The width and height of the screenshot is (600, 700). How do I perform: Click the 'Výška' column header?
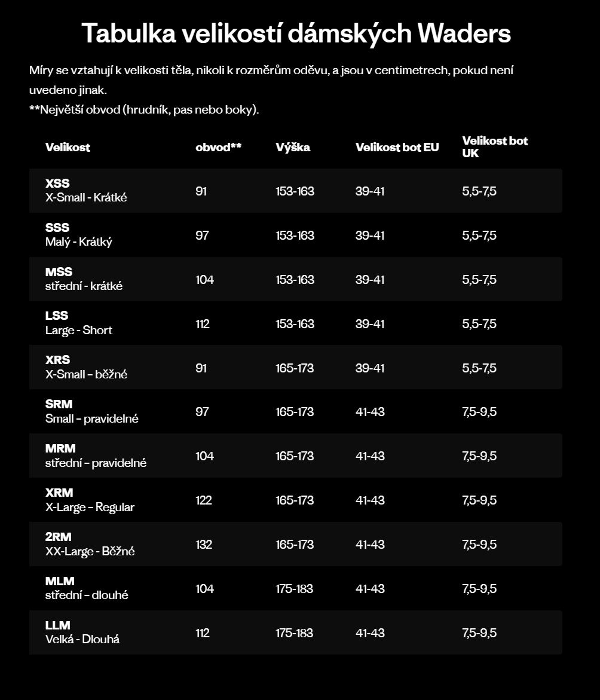pos(293,147)
